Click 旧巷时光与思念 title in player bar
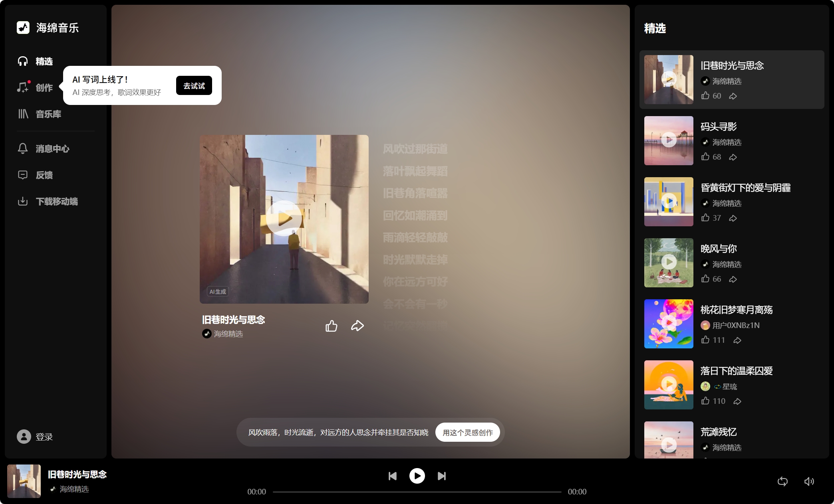834x504 pixels. pyautogui.click(x=77, y=474)
